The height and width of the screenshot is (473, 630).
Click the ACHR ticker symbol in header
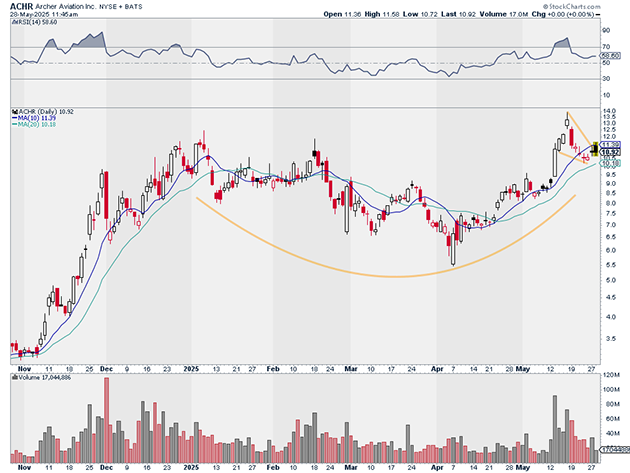pos(22,6)
